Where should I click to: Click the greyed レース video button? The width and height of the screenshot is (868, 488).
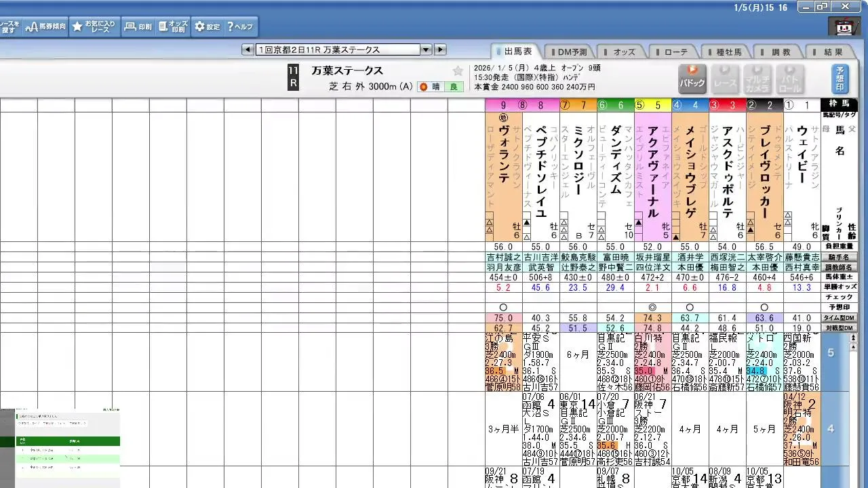[x=725, y=79]
